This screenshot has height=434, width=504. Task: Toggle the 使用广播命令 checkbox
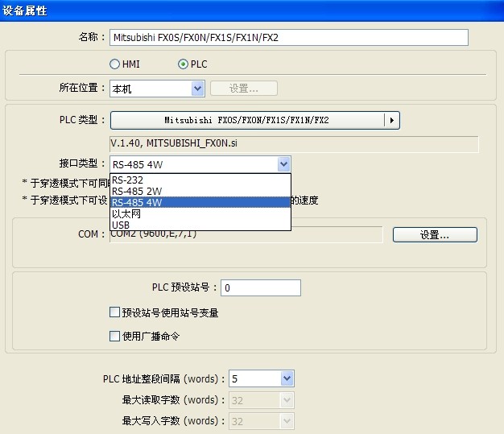click(114, 336)
